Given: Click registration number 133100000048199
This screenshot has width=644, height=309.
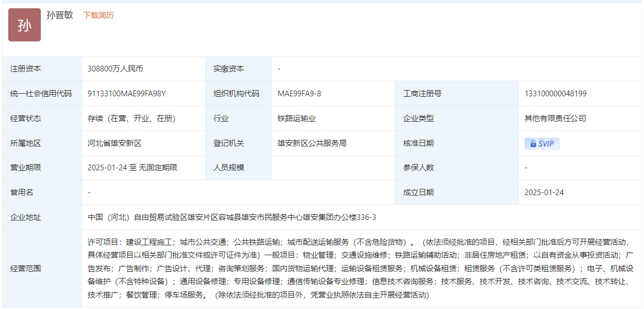Looking at the screenshot, I should [x=555, y=94].
